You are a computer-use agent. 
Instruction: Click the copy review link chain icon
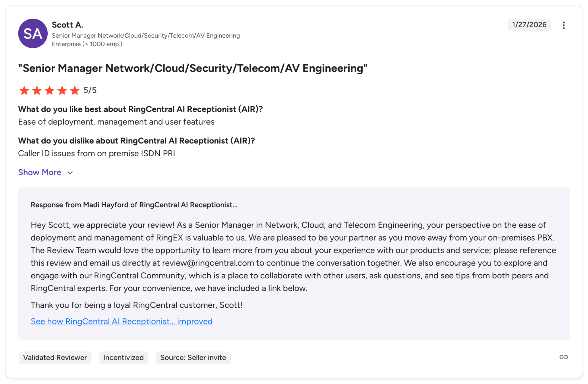pos(564,357)
